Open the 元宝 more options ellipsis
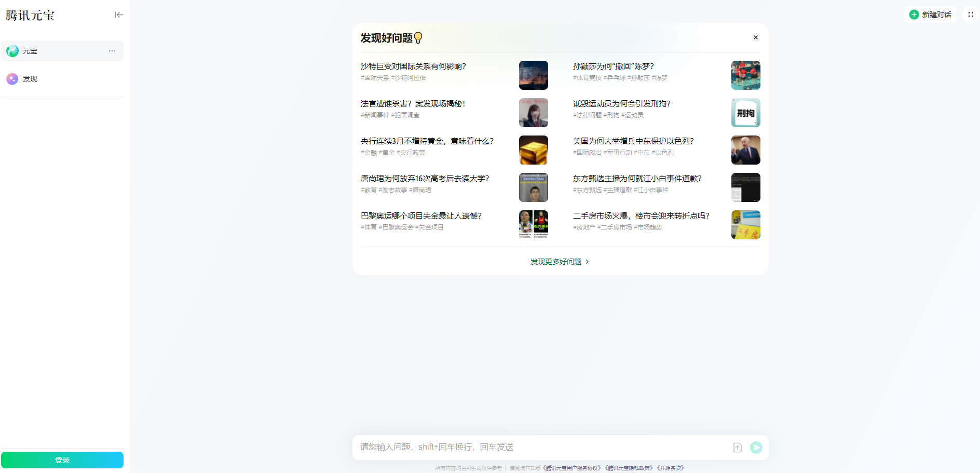The height and width of the screenshot is (473, 980). 112,51
